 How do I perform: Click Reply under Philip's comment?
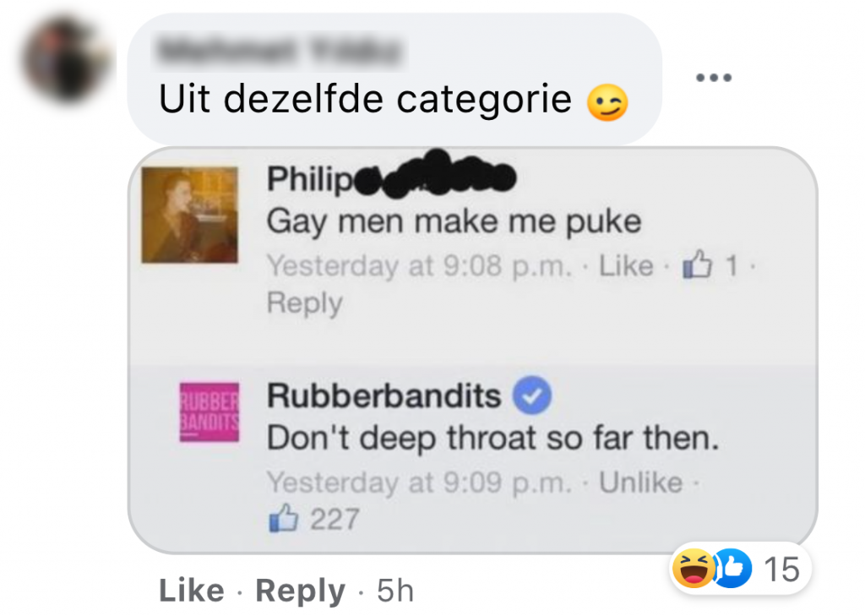[x=304, y=303]
